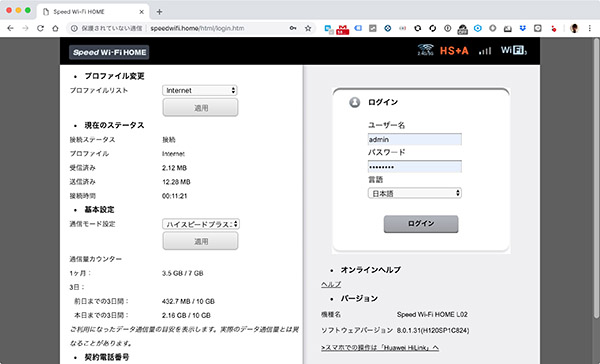Click the saved password key icon
This screenshot has width=600, height=364.
click(293, 28)
